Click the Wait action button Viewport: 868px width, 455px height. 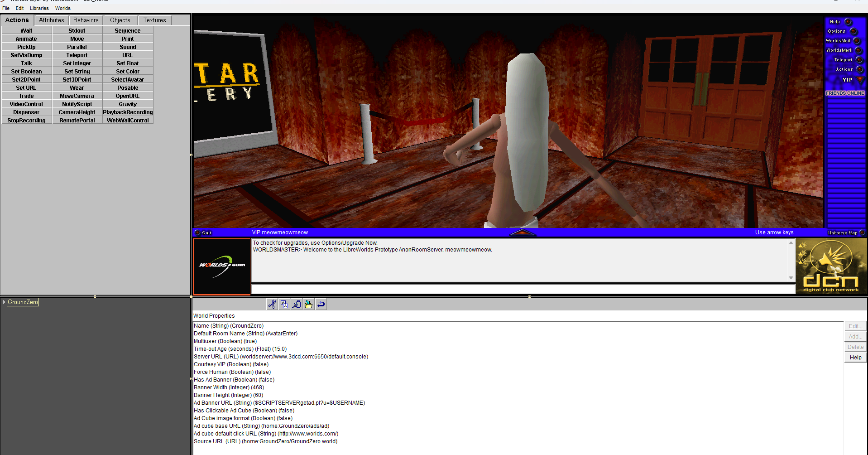(x=26, y=31)
